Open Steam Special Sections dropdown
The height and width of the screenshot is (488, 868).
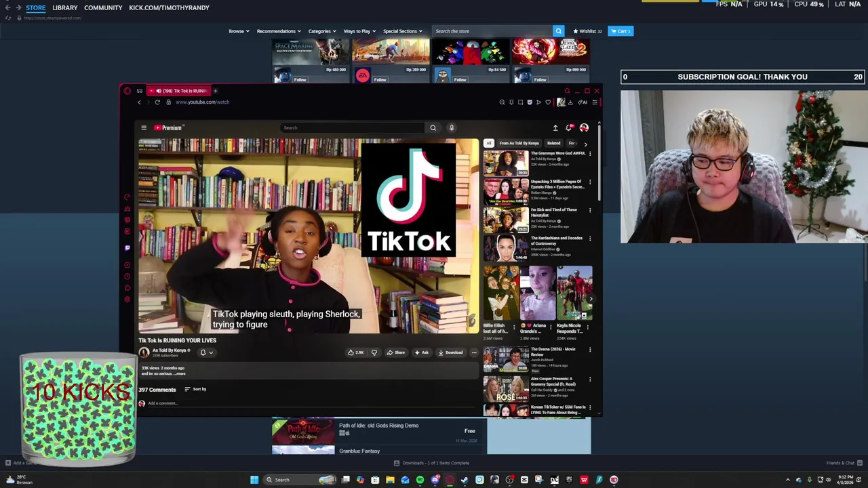402,31
